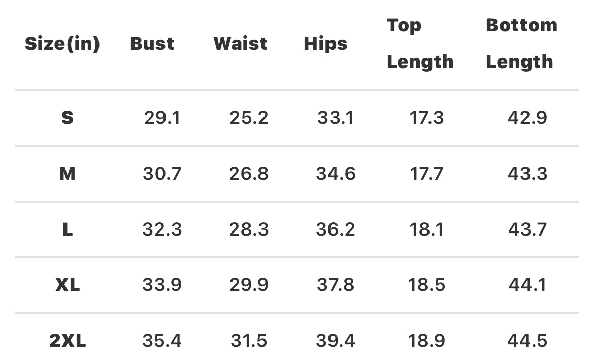This screenshot has width=594, height=364.
Task: Select the Top Length column header
Action: coord(420,44)
